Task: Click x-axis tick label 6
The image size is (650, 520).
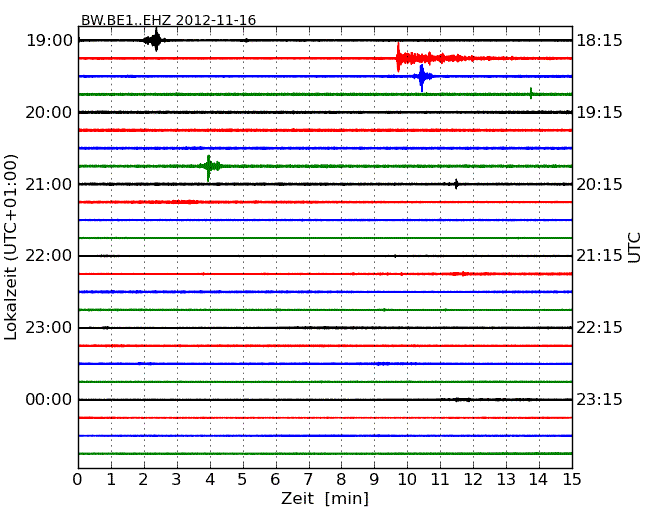Action: [276, 480]
